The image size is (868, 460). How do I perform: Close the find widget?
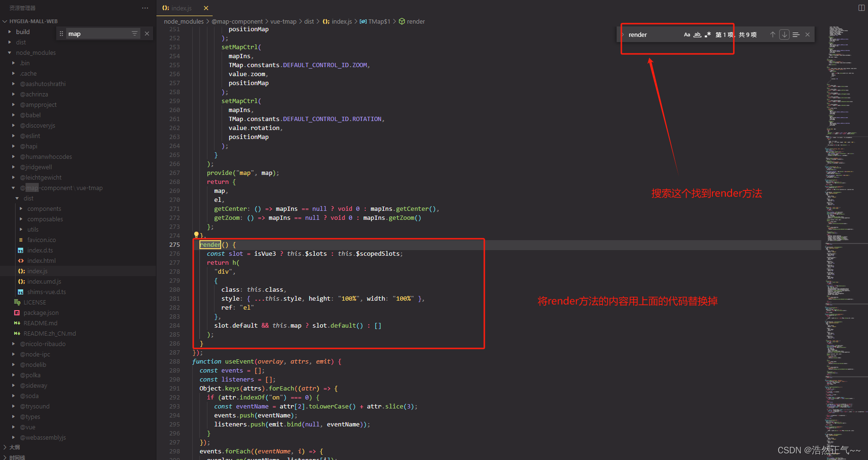coord(808,34)
